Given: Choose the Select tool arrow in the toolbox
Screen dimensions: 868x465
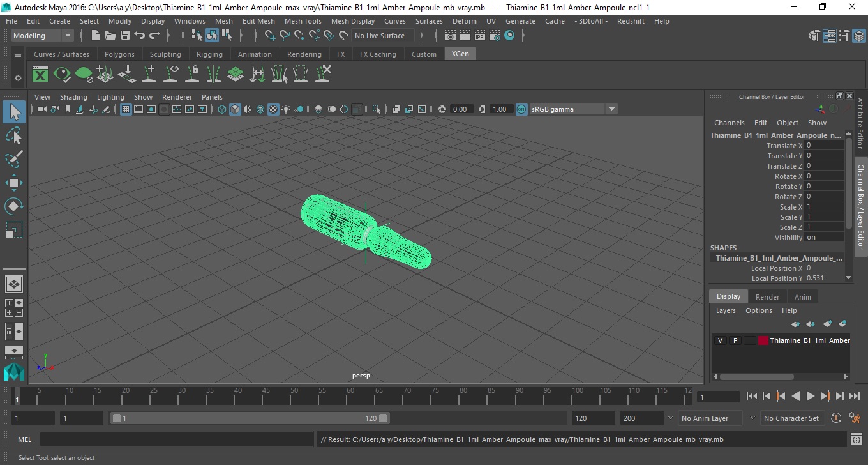Looking at the screenshot, I should point(14,112).
